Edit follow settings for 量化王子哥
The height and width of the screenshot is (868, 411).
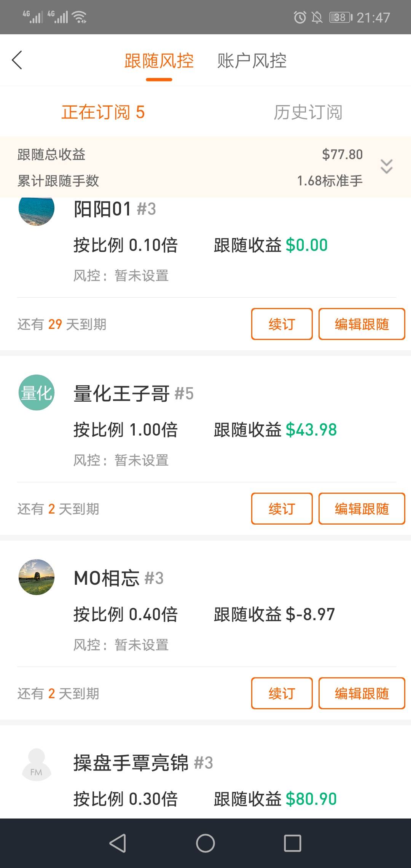click(x=362, y=509)
